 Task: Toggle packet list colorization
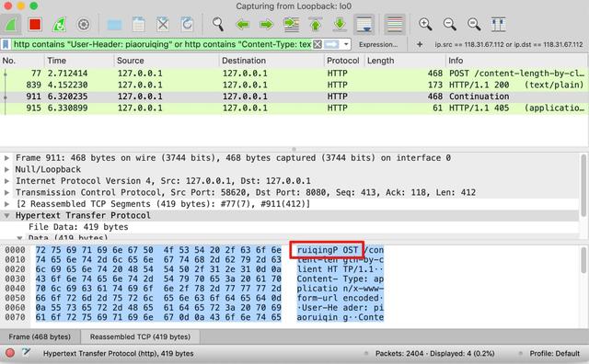pyautogui.click(x=395, y=25)
